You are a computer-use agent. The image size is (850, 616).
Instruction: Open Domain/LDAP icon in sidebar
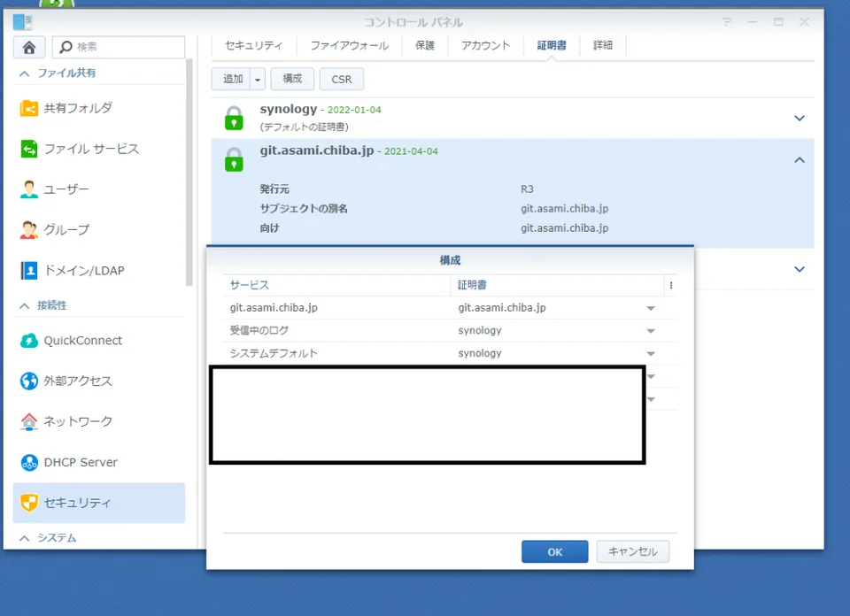28,270
